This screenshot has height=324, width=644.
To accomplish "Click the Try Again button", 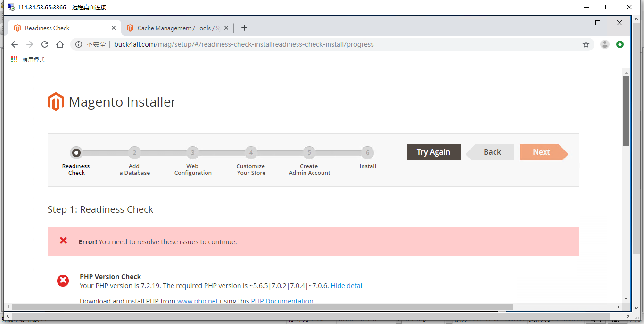I will click(433, 152).
